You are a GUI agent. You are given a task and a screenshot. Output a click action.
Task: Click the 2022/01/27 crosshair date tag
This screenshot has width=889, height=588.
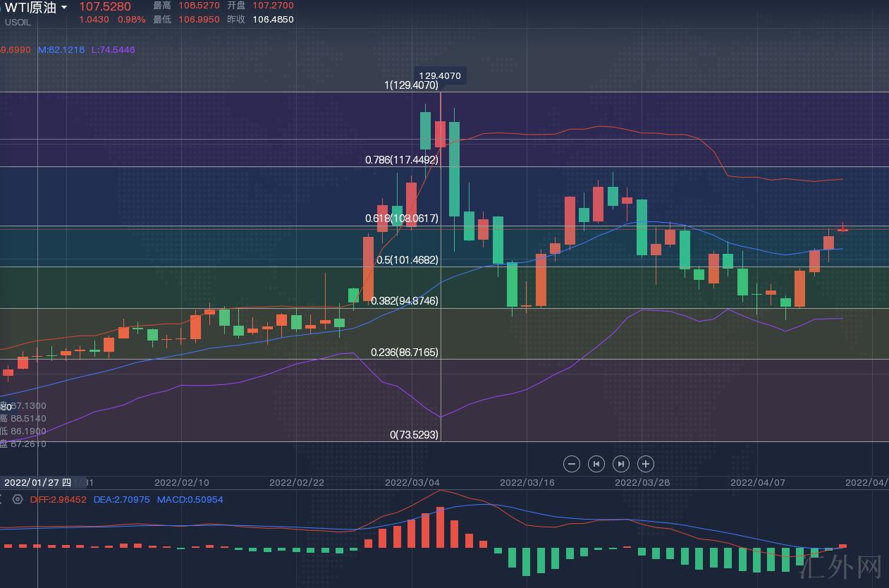tap(37, 482)
